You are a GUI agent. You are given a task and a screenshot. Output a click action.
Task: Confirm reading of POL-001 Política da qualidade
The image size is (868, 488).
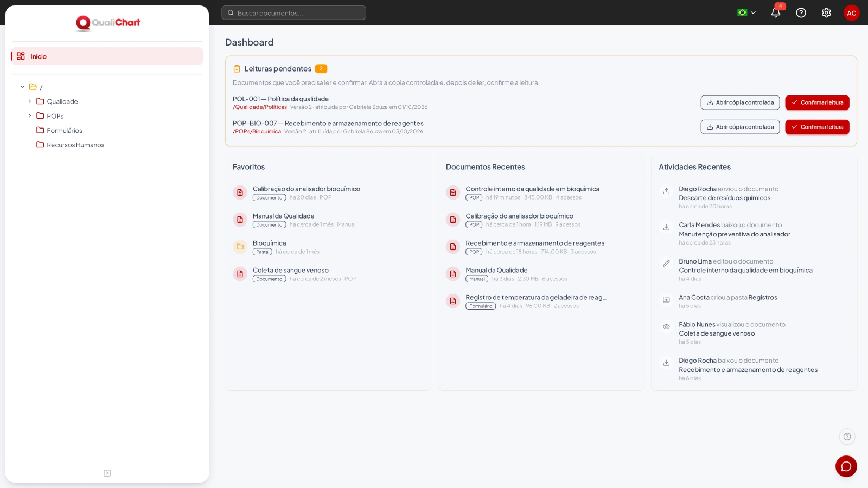tap(817, 102)
